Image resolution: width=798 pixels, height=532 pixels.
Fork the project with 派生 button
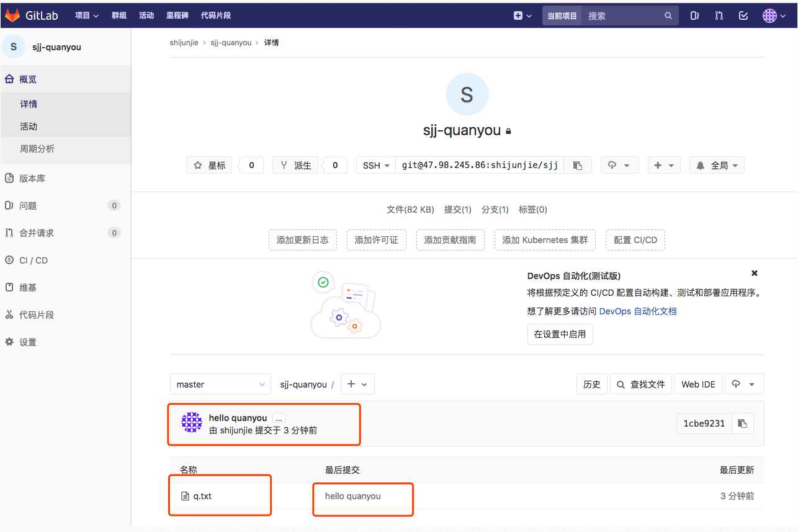point(295,165)
